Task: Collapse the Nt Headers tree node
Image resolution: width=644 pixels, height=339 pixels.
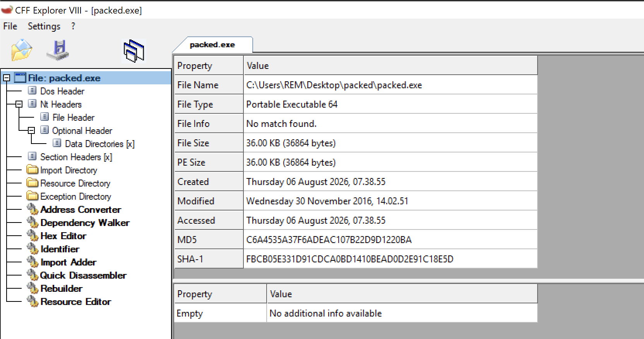Action: (19, 104)
